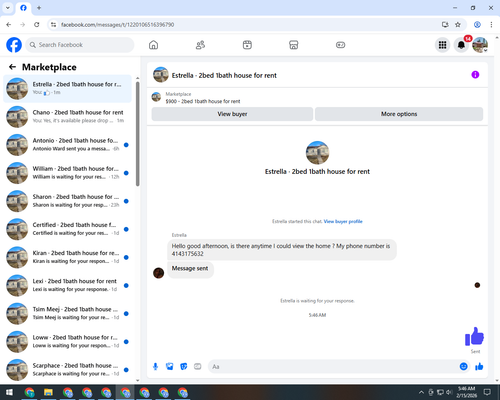Click the View buyer button
The image size is (500, 400).
coord(232,114)
